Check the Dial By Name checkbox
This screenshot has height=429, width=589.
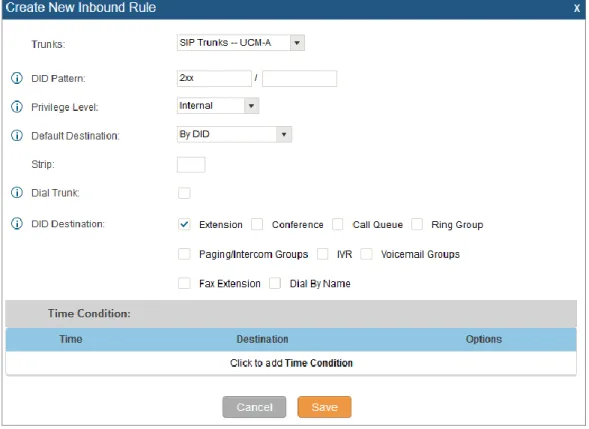pyautogui.click(x=275, y=283)
